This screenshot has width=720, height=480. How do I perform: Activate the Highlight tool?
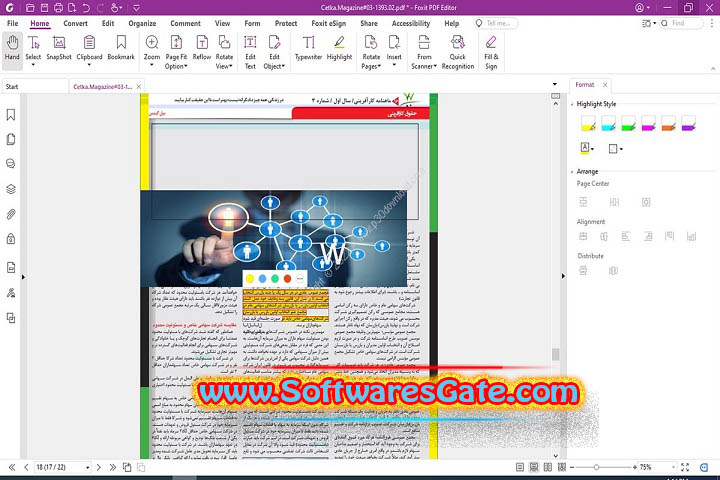tap(339, 48)
